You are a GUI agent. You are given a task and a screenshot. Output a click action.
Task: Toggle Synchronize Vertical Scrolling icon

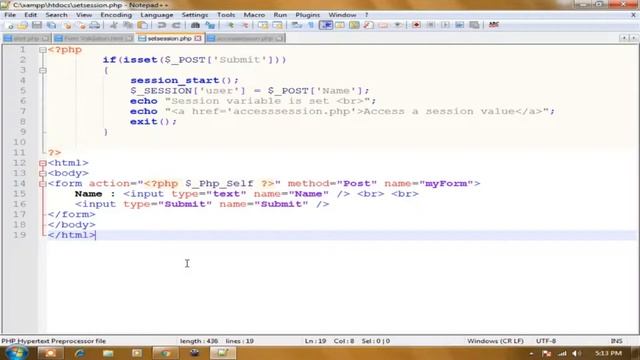[x=263, y=25]
